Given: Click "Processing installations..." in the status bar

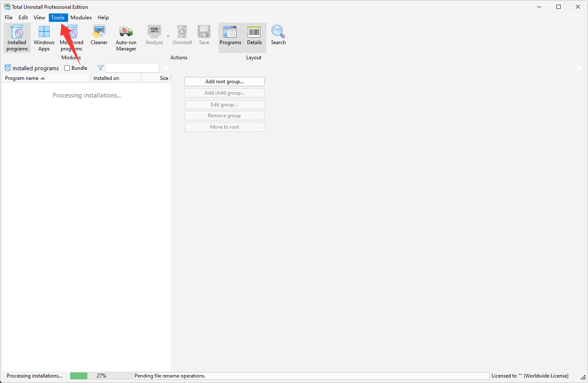Looking at the screenshot, I should 35,376.
